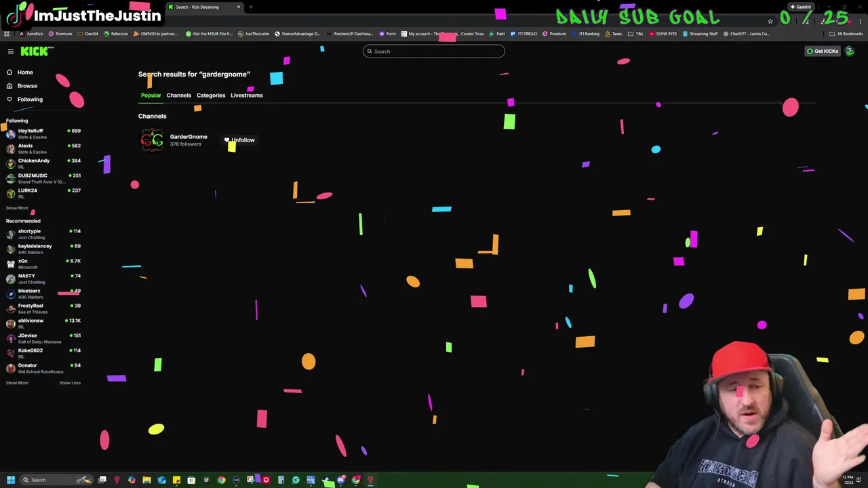Open HeyItsRuff followed channel

42,134
